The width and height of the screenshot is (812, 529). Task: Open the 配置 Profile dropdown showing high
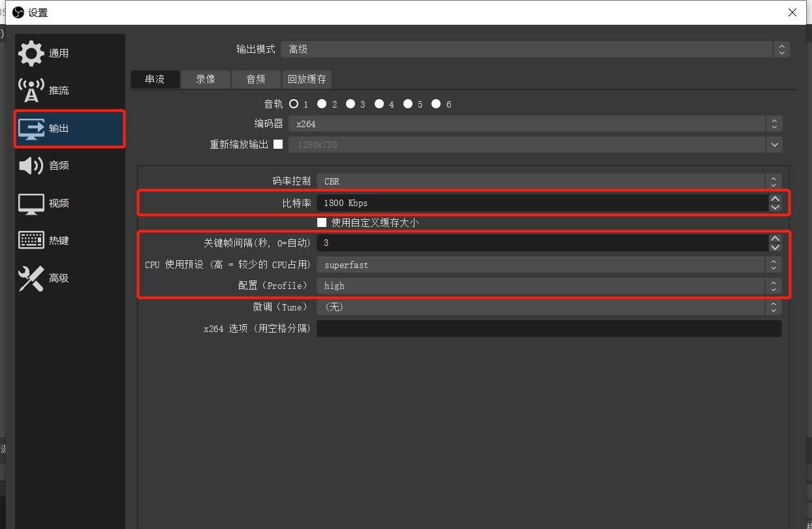click(549, 286)
